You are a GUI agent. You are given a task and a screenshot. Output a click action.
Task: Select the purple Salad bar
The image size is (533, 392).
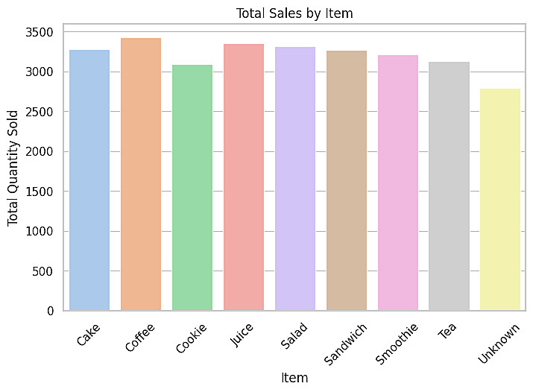click(295, 179)
